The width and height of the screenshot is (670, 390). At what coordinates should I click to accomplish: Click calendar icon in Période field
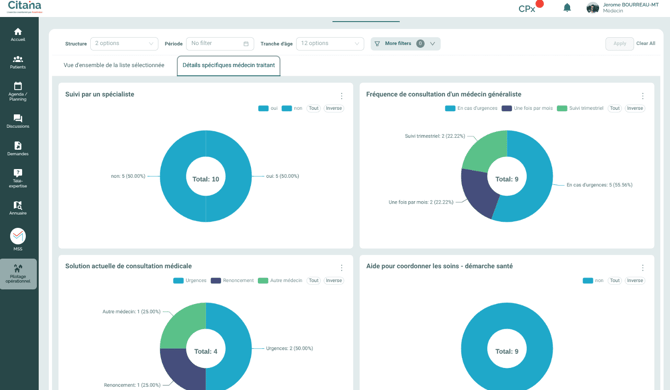tap(246, 44)
